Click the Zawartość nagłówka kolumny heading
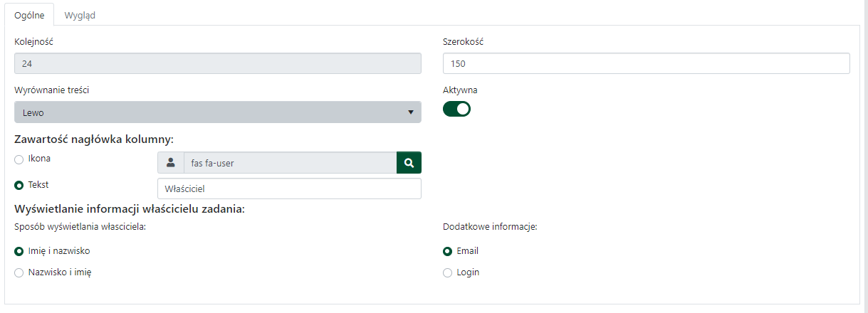 pyautogui.click(x=94, y=139)
